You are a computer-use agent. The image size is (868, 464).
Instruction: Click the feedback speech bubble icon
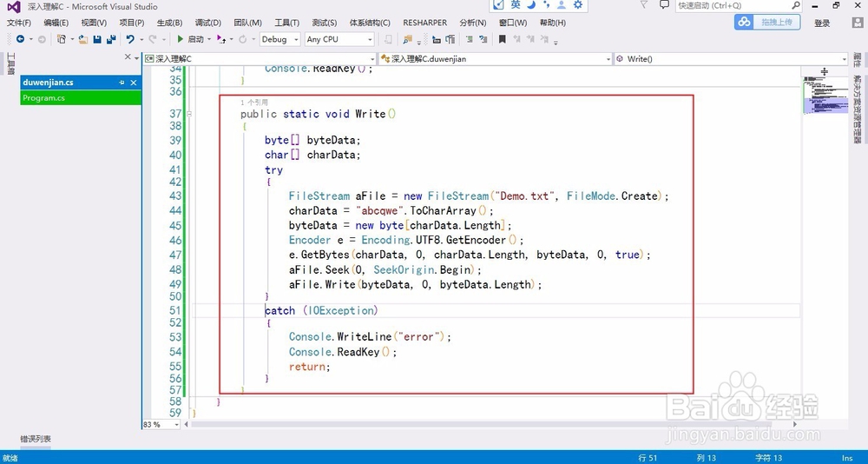pos(664,5)
